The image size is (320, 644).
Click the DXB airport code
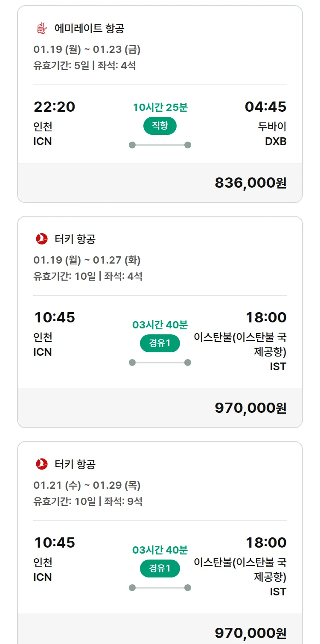point(276,142)
